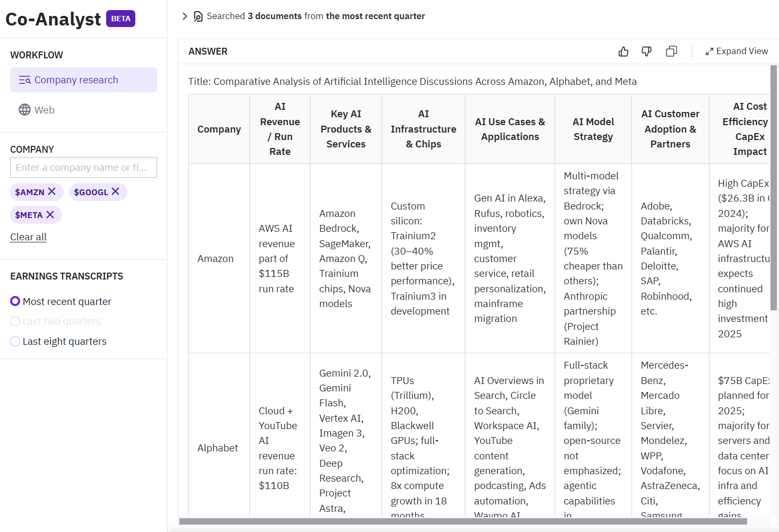
Task: Remove the $META ticker chip
Action: pos(50,215)
